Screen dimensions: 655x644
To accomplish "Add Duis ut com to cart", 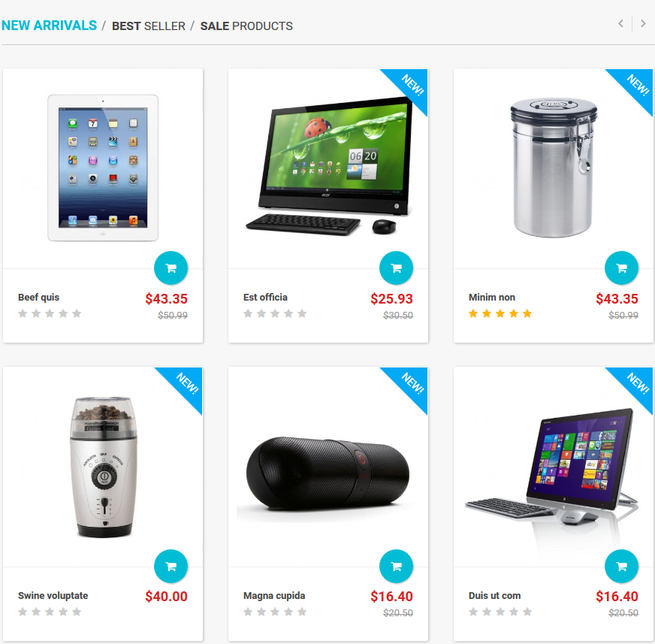I will point(622,567).
